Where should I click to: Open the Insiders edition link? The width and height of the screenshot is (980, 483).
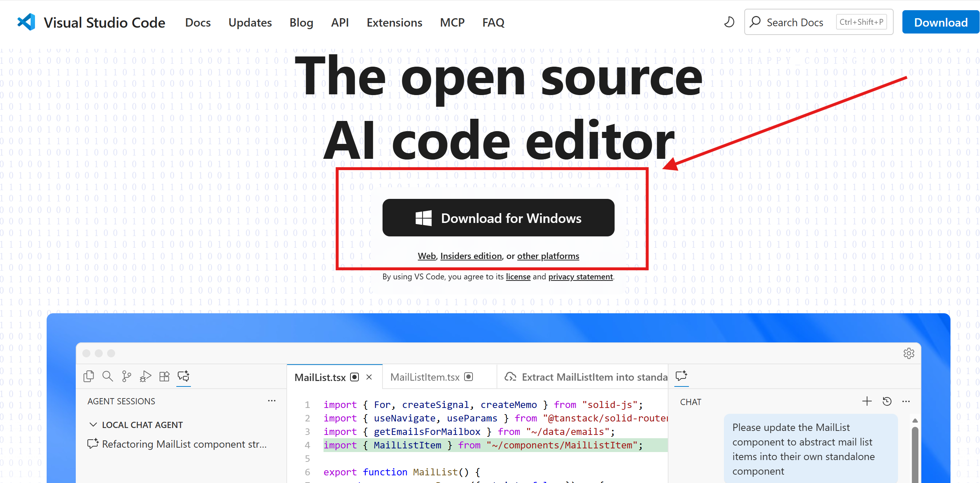point(471,256)
